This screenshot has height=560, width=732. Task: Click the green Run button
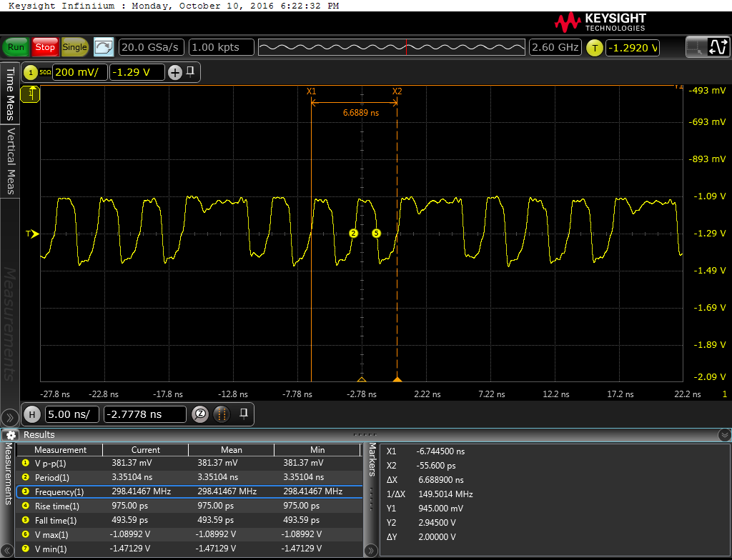(16, 47)
